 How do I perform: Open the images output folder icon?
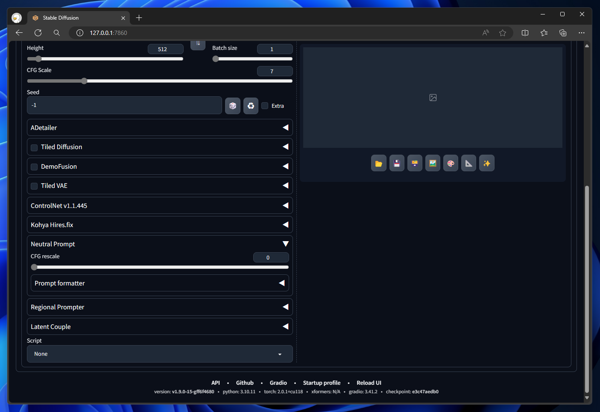click(x=378, y=163)
